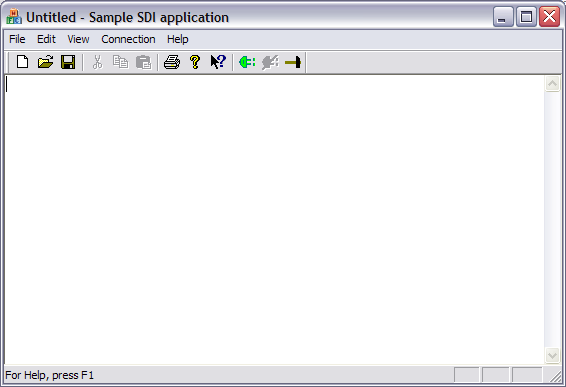
Task: Click the toolbar gripper handle
Action: 9,62
